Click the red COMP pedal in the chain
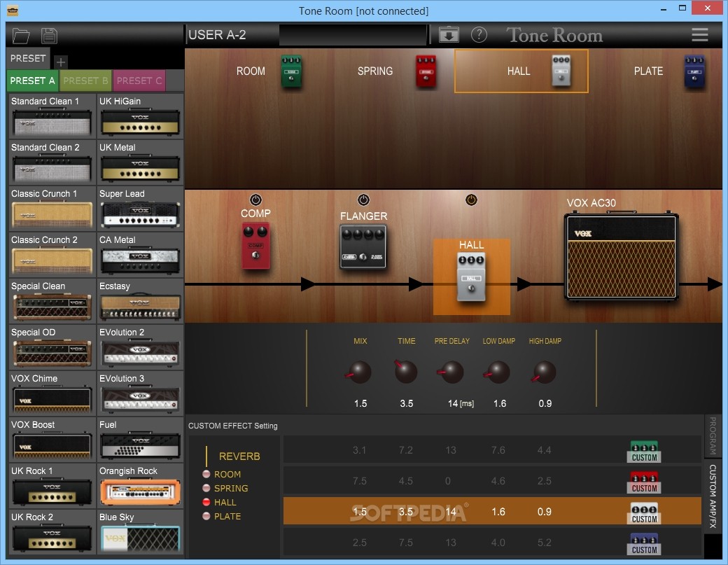Image resolution: width=728 pixels, height=565 pixels. pos(255,246)
